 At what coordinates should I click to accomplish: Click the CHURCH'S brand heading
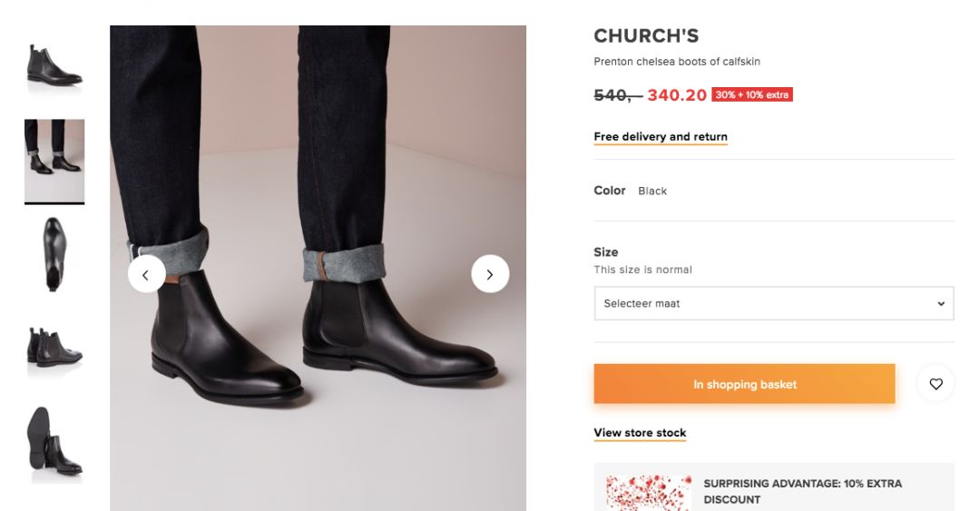(x=646, y=36)
